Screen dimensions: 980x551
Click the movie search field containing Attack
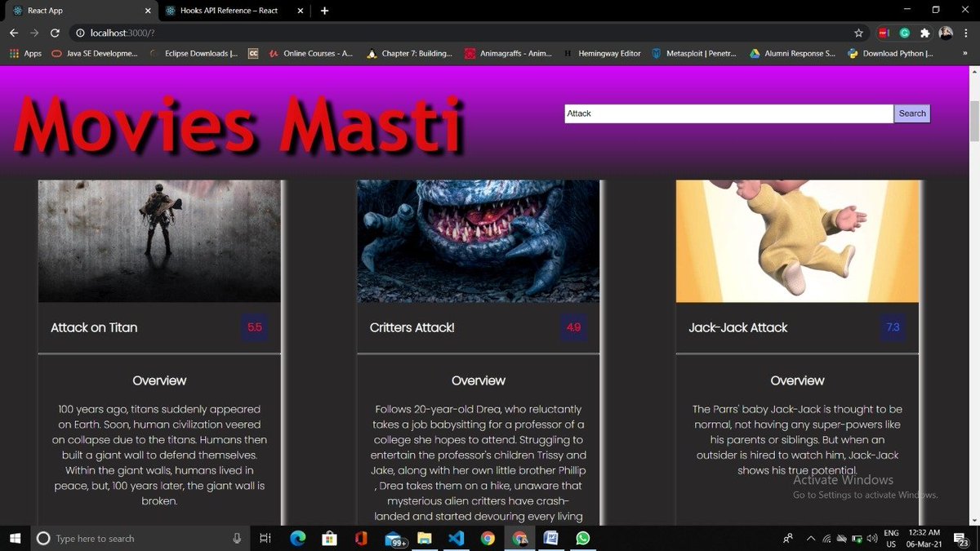coord(728,113)
